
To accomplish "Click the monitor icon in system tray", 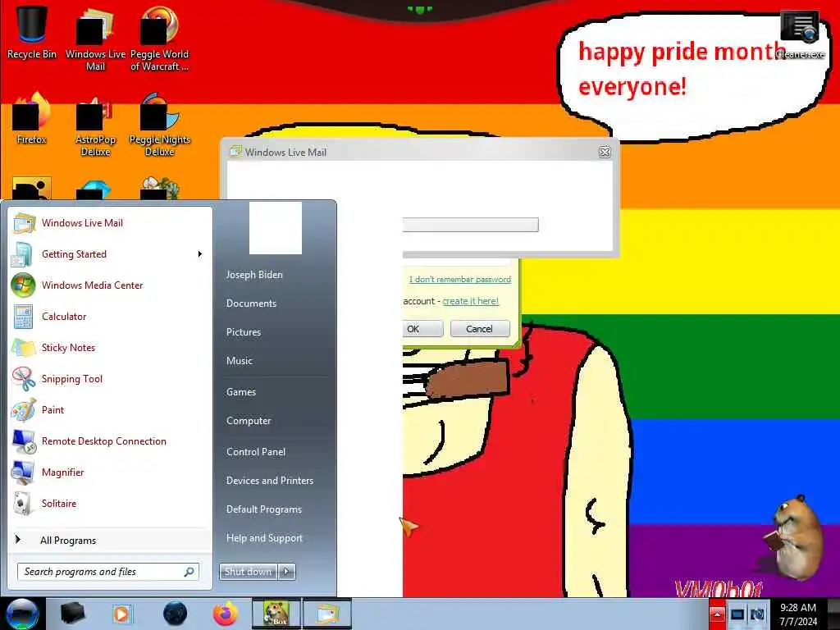I will click(x=737, y=614).
